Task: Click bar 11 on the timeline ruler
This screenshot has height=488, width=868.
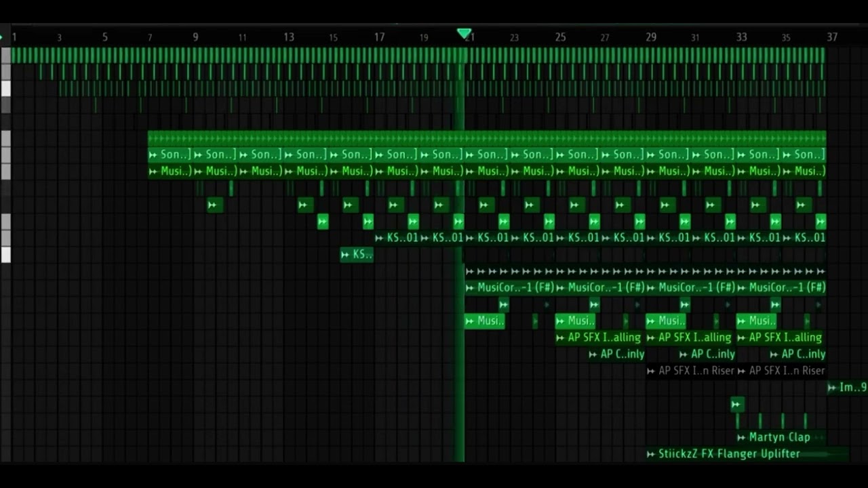Action: [x=242, y=37]
